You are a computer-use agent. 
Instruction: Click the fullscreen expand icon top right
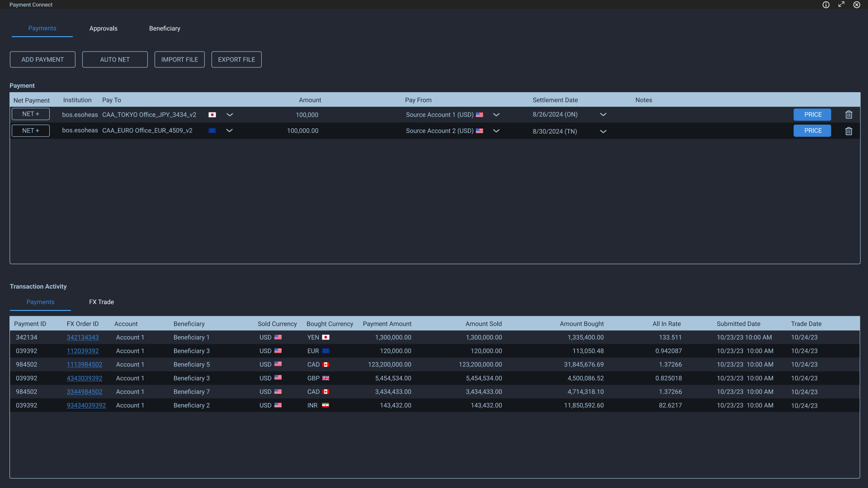click(841, 5)
